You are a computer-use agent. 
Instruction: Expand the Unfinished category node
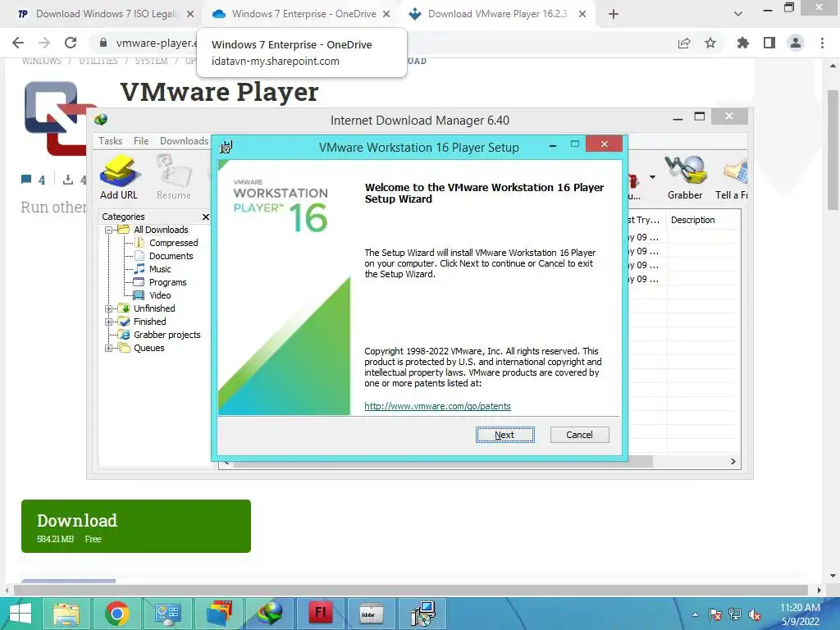pyautogui.click(x=108, y=308)
